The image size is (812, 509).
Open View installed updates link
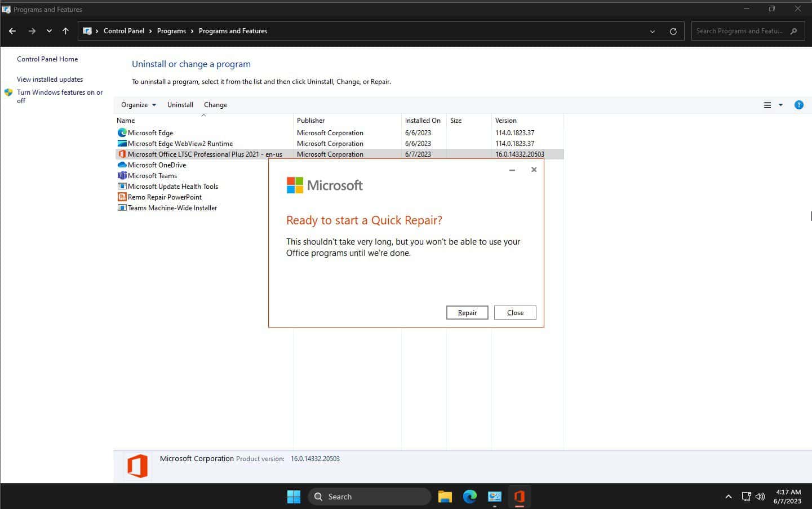(50, 79)
